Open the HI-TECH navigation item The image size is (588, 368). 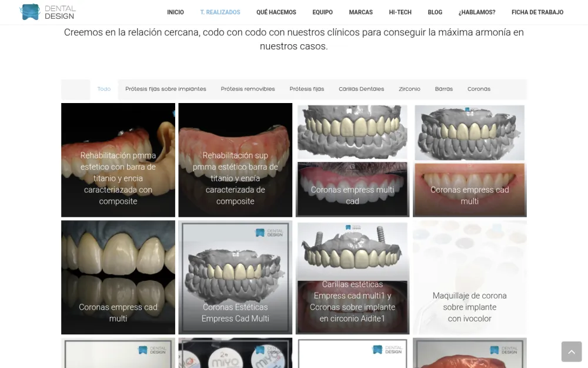[400, 12]
